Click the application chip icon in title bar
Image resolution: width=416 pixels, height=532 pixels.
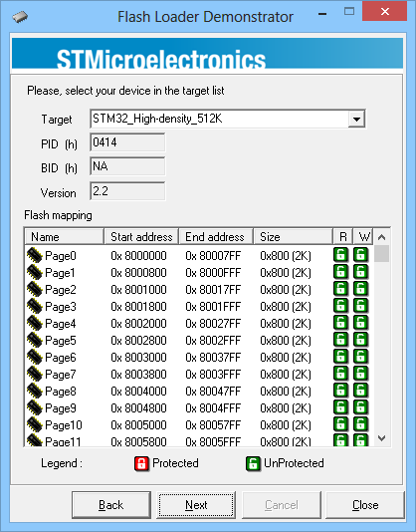pos(20,16)
